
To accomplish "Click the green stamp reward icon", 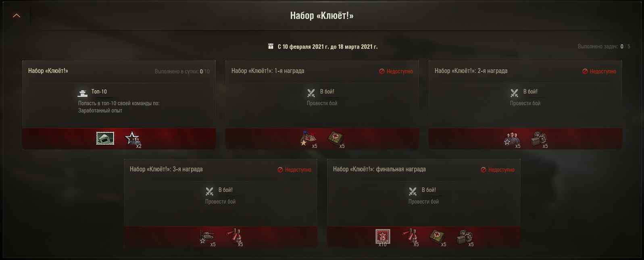I will (105, 138).
